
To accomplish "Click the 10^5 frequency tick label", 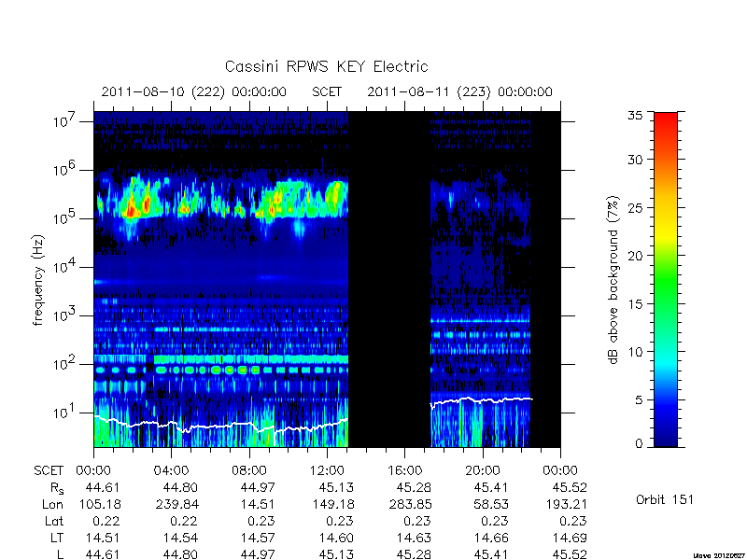I will pyautogui.click(x=64, y=217).
